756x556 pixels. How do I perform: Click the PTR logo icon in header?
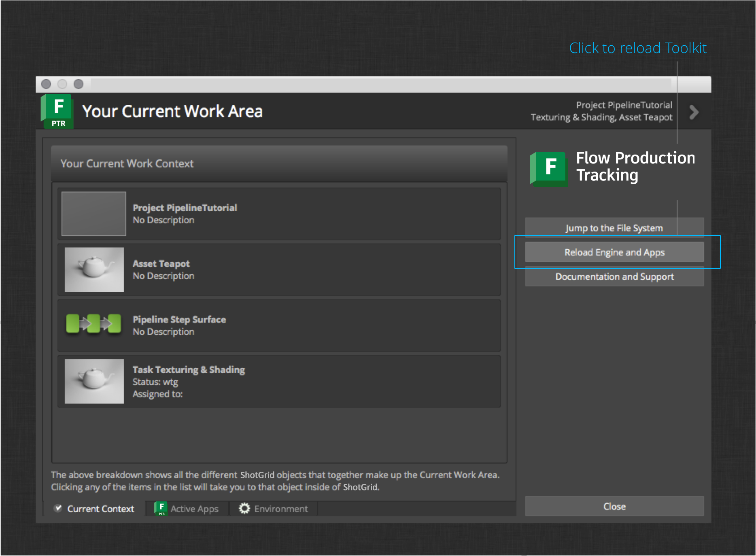(x=57, y=111)
